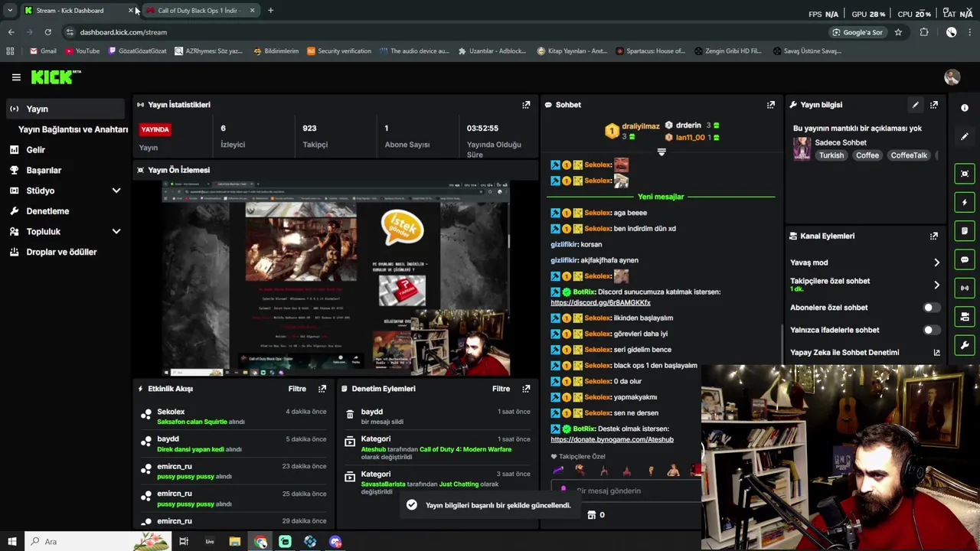Open Task View in the taskbar
Viewport: 980px width, 551px height.
184,542
